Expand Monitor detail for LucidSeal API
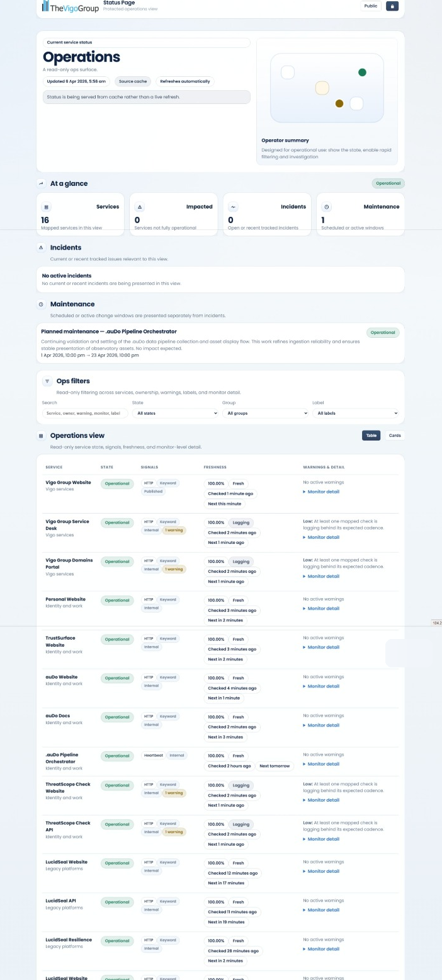This screenshot has width=442, height=980. 321,910
